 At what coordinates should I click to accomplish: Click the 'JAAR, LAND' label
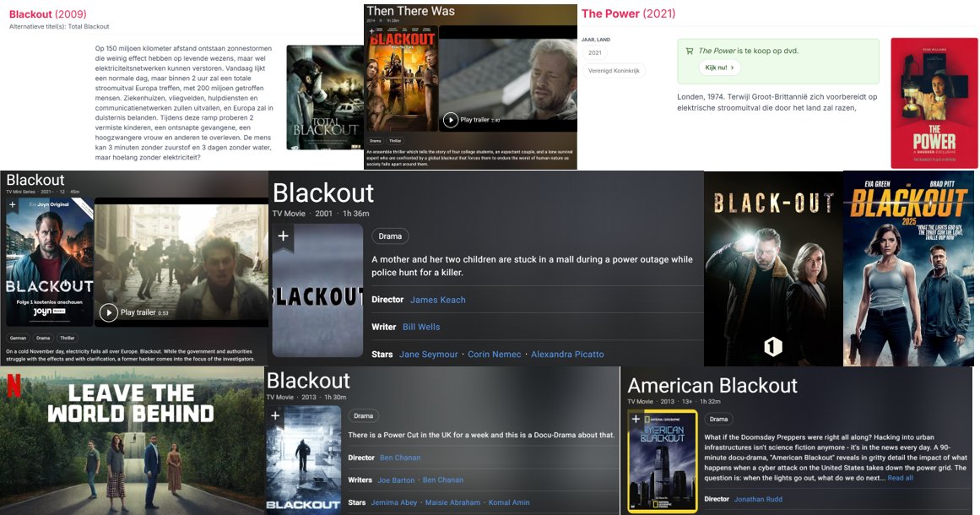coord(596,40)
